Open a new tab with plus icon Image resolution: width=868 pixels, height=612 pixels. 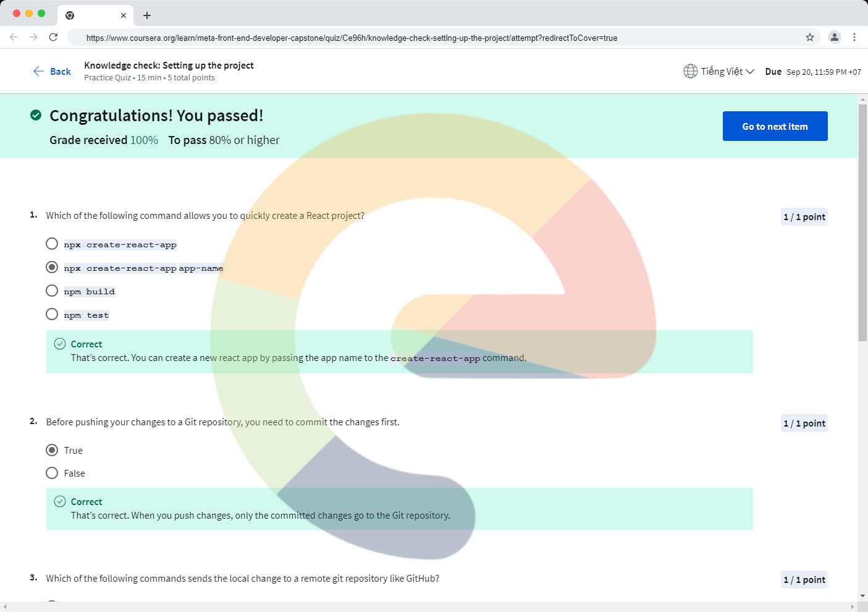(x=146, y=15)
